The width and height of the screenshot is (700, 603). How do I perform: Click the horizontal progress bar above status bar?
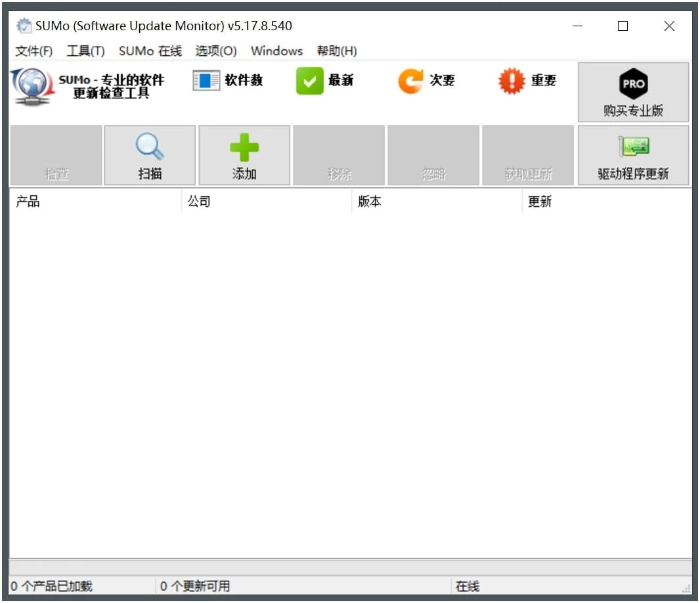tap(350, 567)
